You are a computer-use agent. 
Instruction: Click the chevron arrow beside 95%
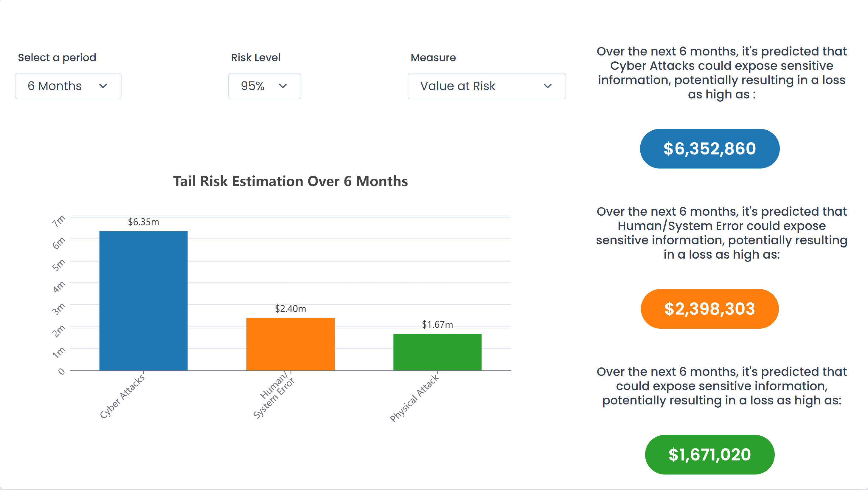[x=283, y=86]
